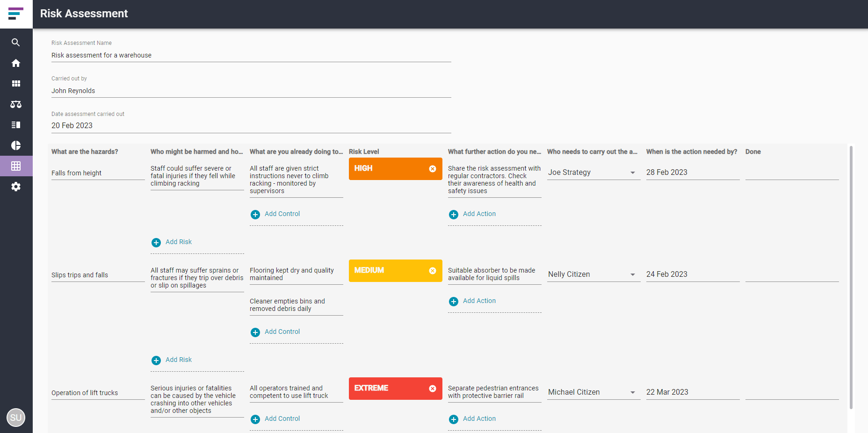The height and width of the screenshot is (433, 868).
Task: Edit the Slips trips and falls hazard
Action: pos(98,275)
